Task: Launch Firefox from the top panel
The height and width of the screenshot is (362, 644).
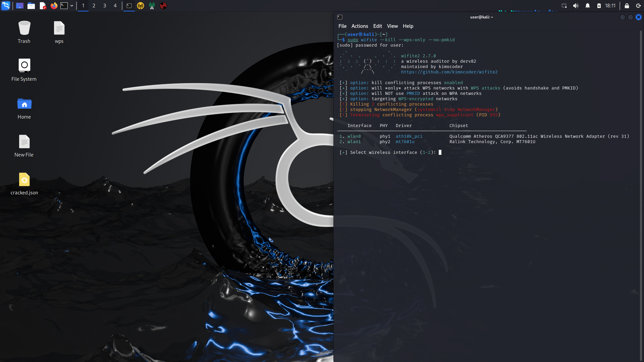Action: coord(54,6)
